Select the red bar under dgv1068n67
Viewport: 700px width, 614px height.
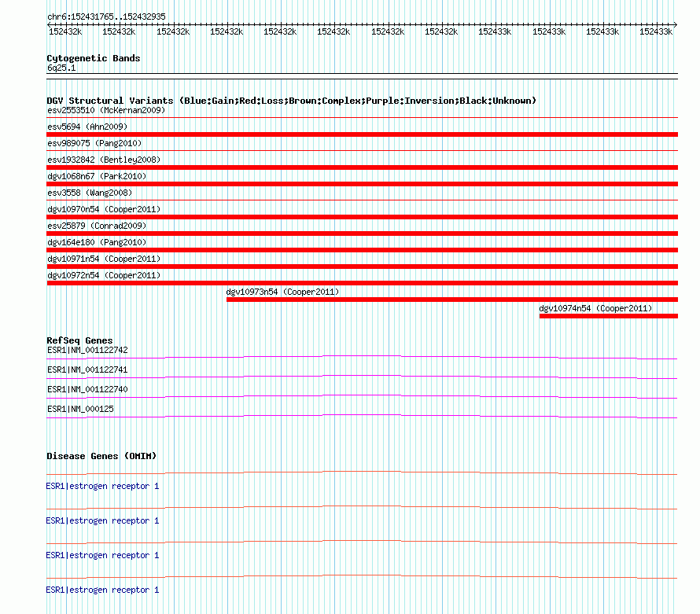pyautogui.click(x=362, y=184)
